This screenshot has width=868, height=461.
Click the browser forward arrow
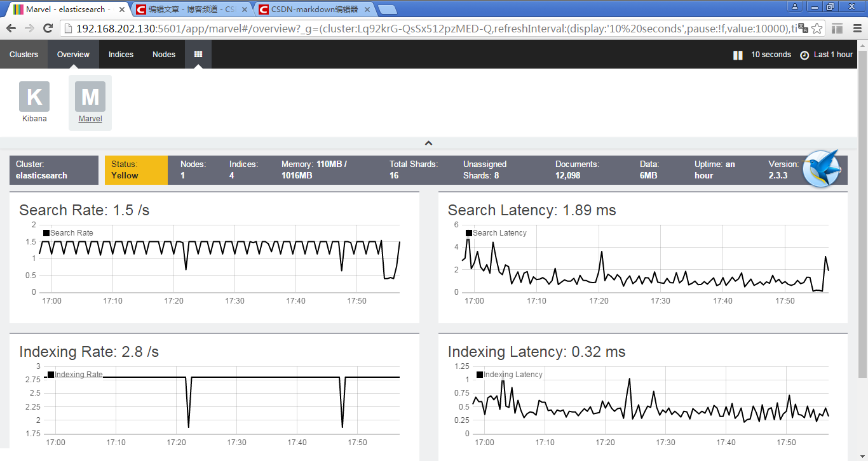pyautogui.click(x=29, y=29)
